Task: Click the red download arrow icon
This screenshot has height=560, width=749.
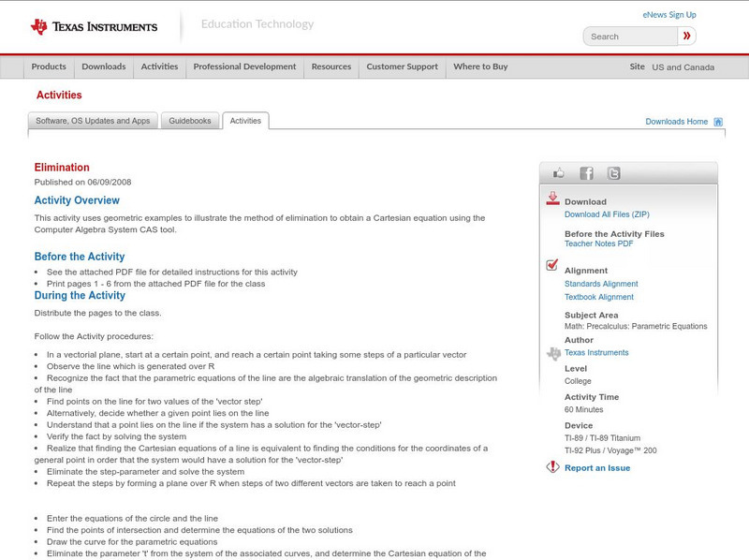Action: pos(552,199)
